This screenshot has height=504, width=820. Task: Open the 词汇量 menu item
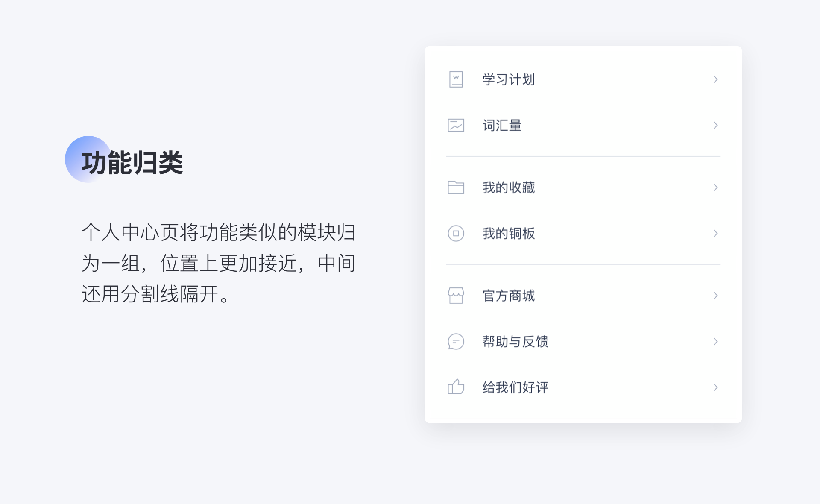502,126
